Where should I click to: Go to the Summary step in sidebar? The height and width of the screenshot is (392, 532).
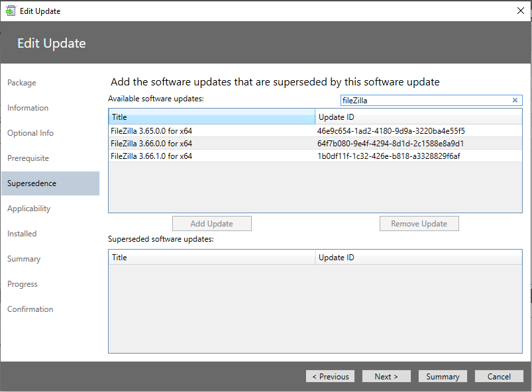[24, 259]
